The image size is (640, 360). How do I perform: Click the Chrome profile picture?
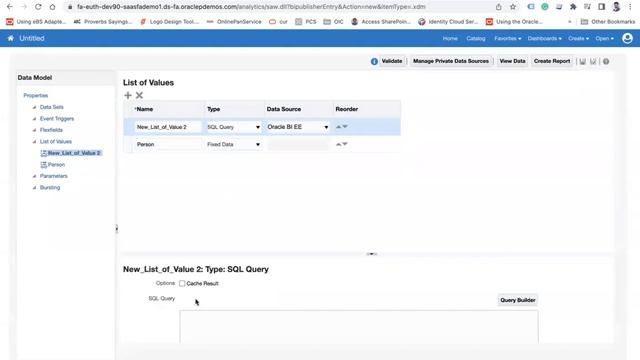[x=616, y=7]
